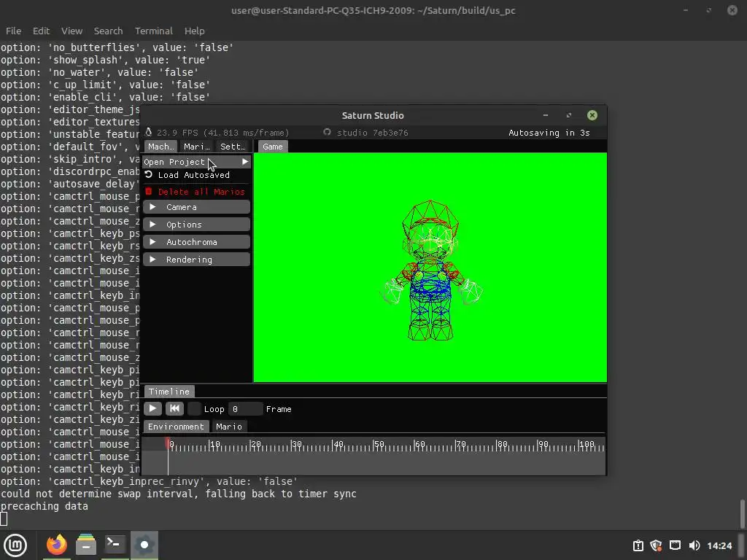Open the Terminal menu in menubar
This screenshot has width=747, height=560.
tap(153, 31)
